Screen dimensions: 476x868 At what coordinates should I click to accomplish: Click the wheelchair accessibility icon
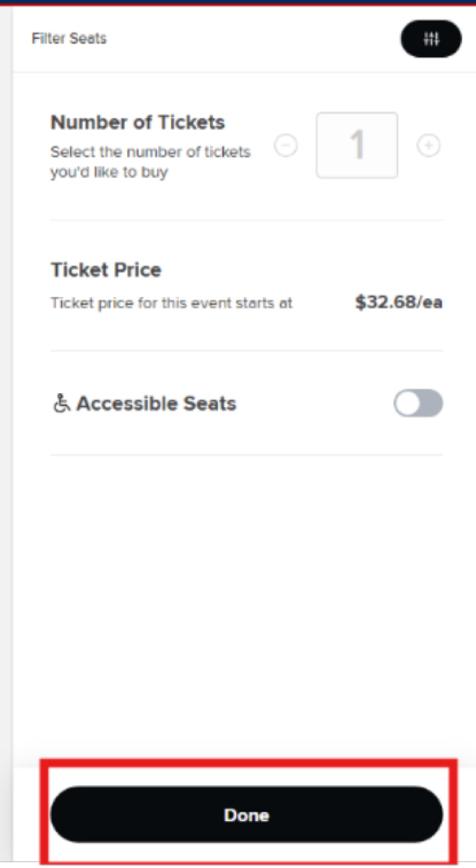point(61,403)
